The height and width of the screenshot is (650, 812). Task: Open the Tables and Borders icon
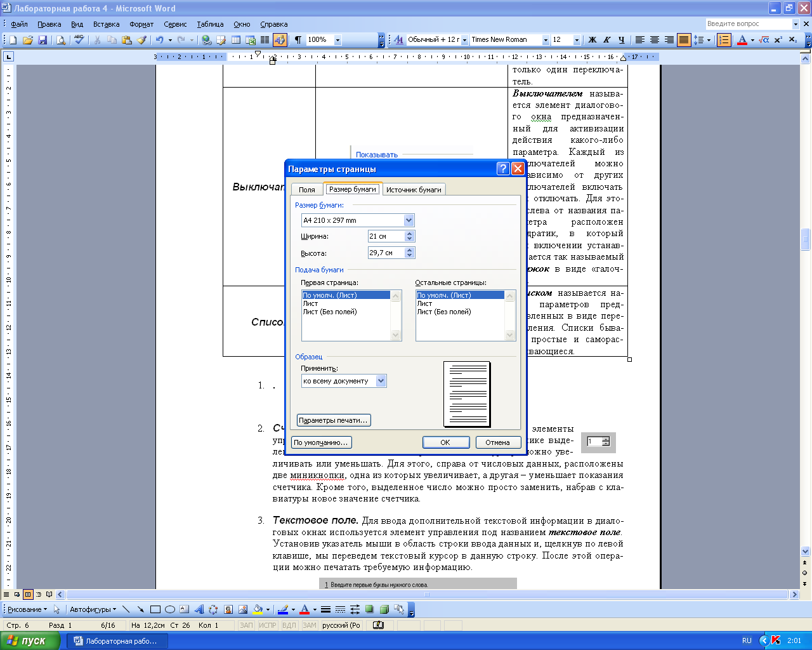[221, 40]
